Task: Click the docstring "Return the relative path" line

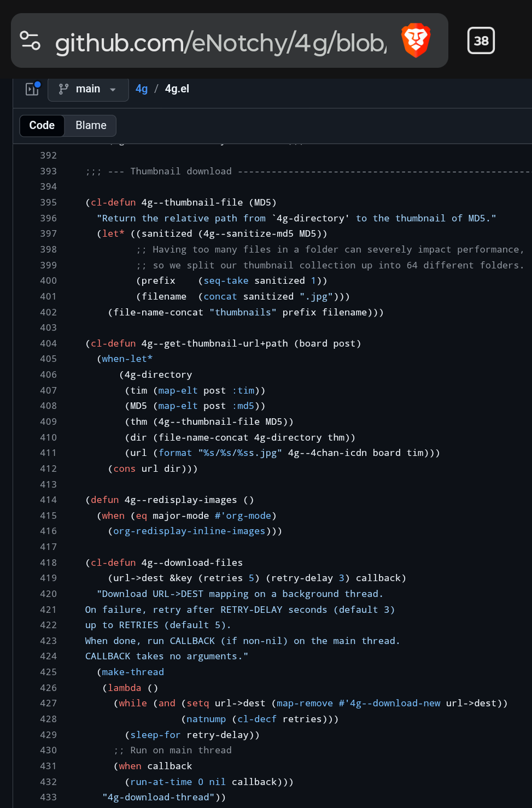Action: [x=296, y=218]
